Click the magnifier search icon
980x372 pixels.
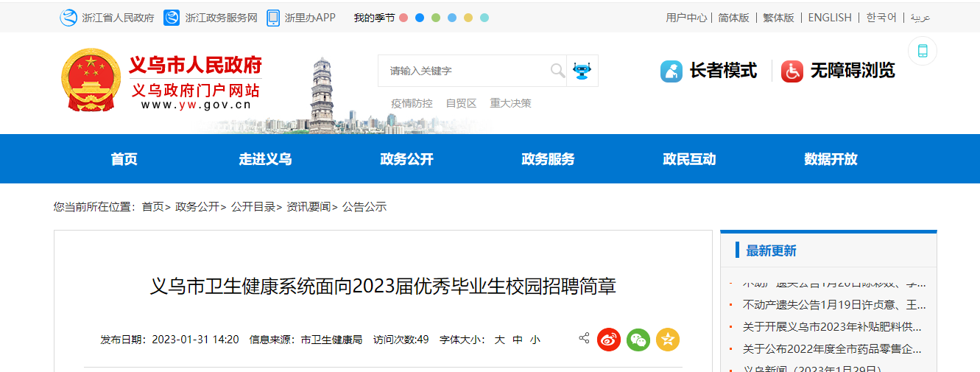point(558,71)
